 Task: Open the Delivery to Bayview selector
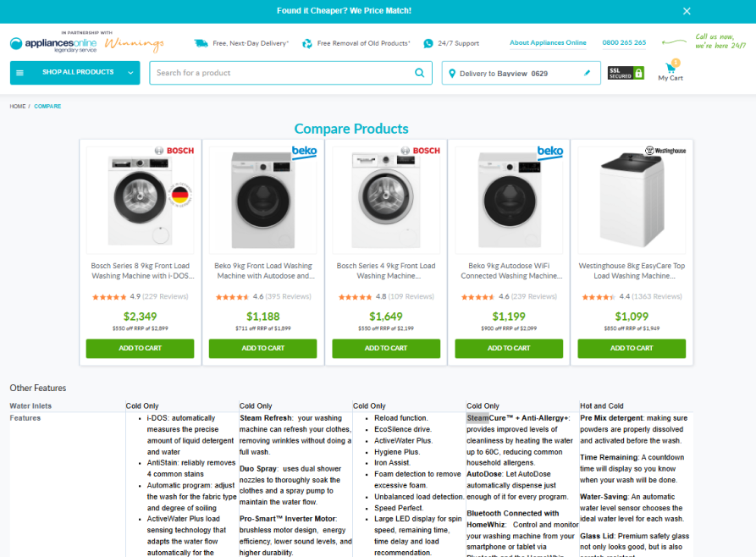click(x=521, y=74)
